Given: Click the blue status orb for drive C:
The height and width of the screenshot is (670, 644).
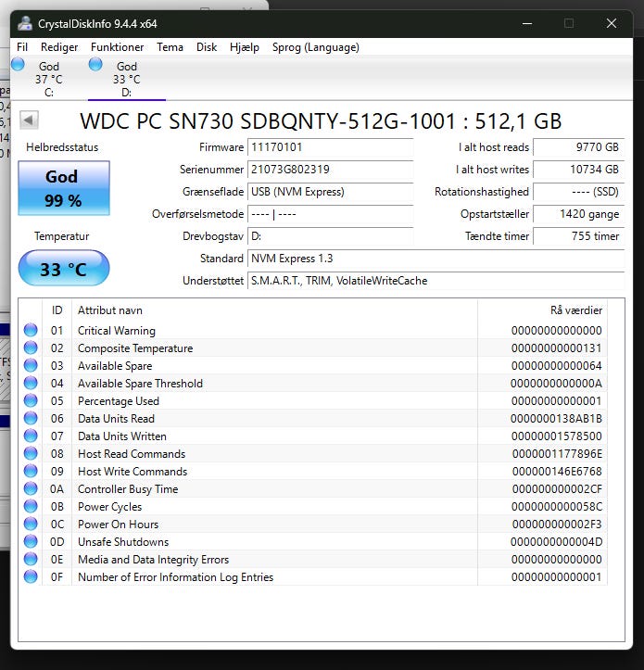Looking at the screenshot, I should 18,65.
